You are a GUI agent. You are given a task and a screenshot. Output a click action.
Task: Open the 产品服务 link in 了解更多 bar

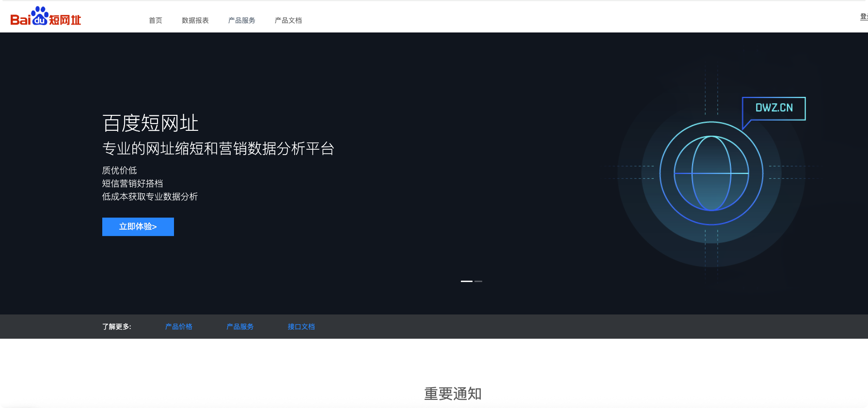[x=240, y=327]
